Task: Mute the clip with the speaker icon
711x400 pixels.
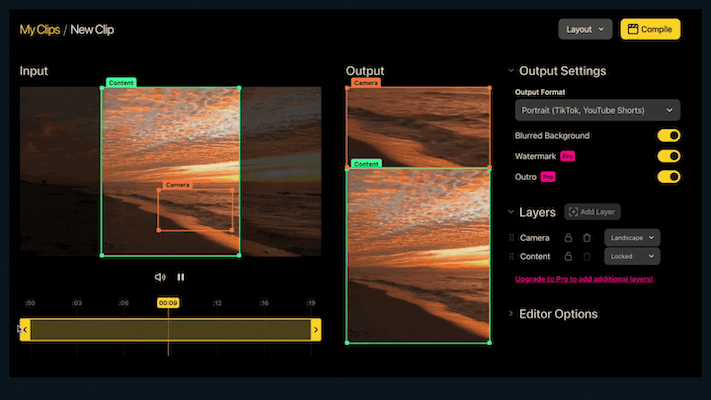Action: coord(160,277)
